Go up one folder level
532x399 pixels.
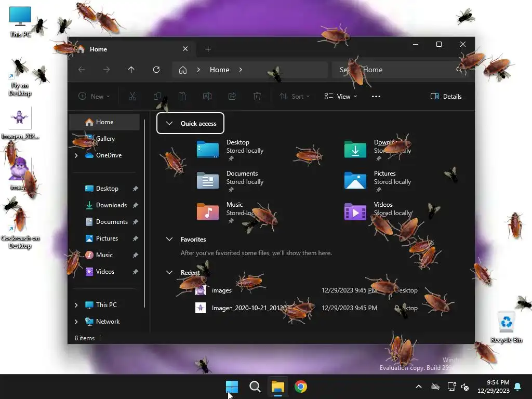pos(131,70)
